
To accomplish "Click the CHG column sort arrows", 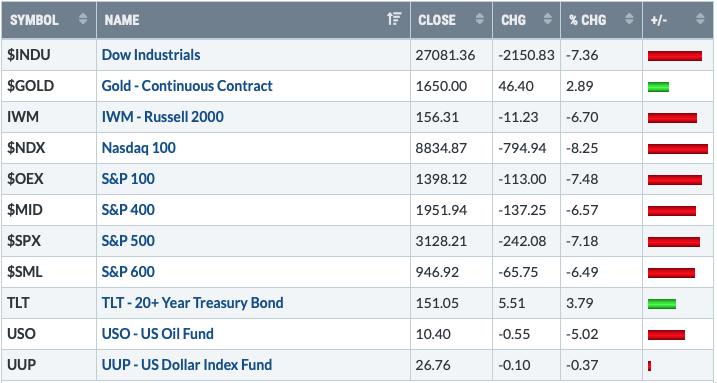I will click(547, 19).
